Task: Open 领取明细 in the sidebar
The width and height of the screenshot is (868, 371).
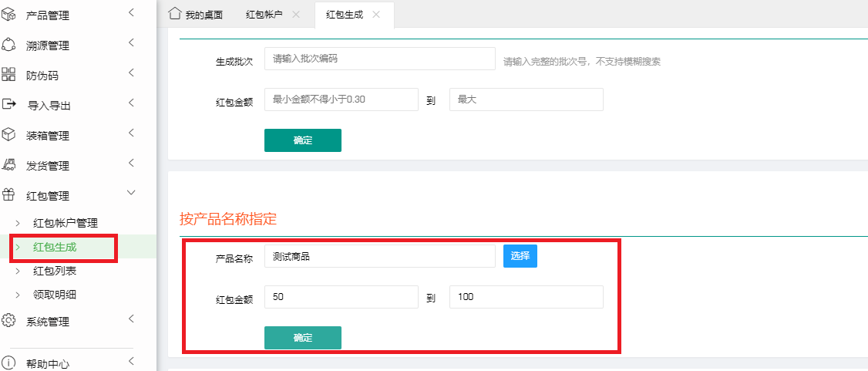Action: click(x=55, y=294)
